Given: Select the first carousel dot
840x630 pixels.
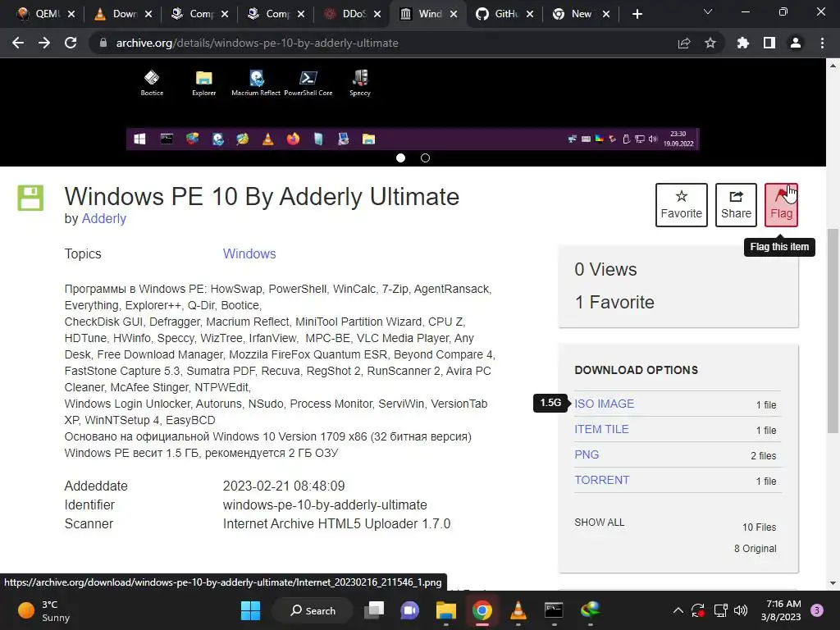Looking at the screenshot, I should (400, 158).
